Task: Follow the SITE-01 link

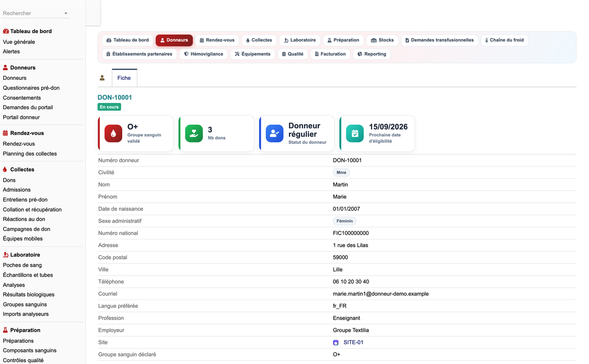Action: 353,342
